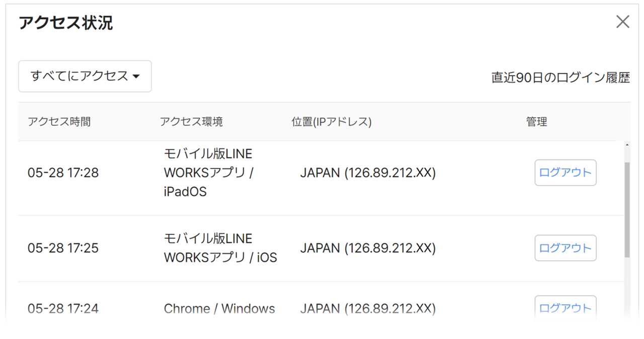Viewport: 644px width, 339px height.
Task: Click the scrollbar up arrow
Action: click(627, 145)
